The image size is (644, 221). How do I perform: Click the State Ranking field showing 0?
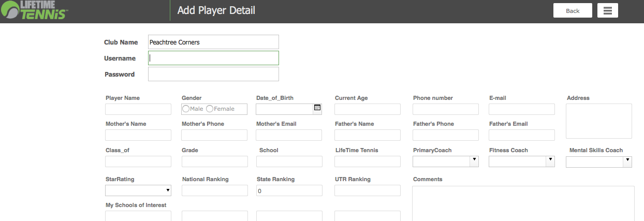click(289, 190)
